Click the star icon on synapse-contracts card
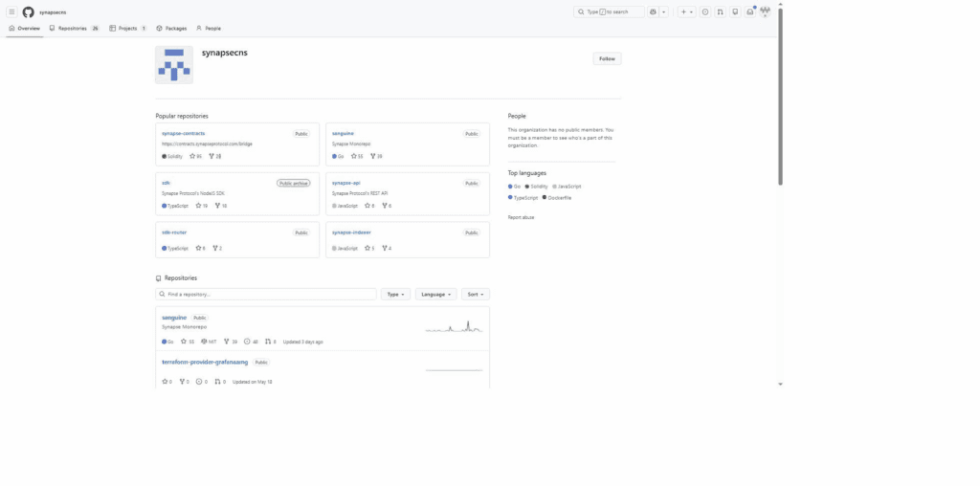980x486 pixels. pos(192,156)
